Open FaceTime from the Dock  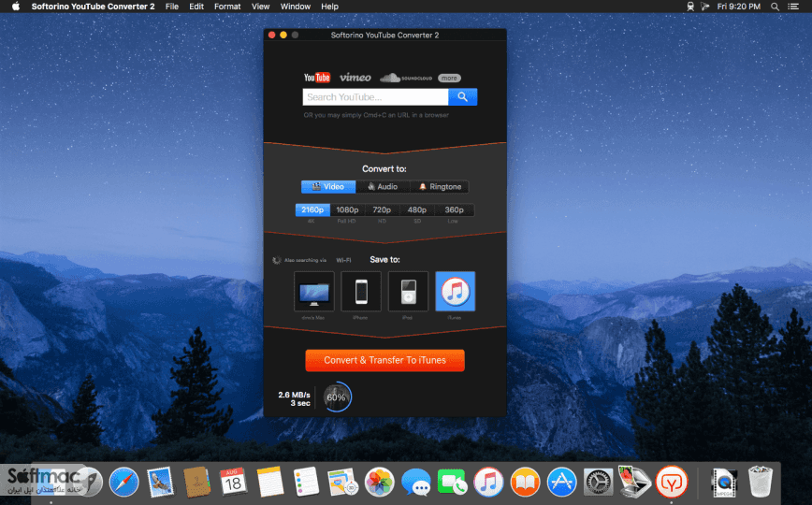(x=452, y=483)
